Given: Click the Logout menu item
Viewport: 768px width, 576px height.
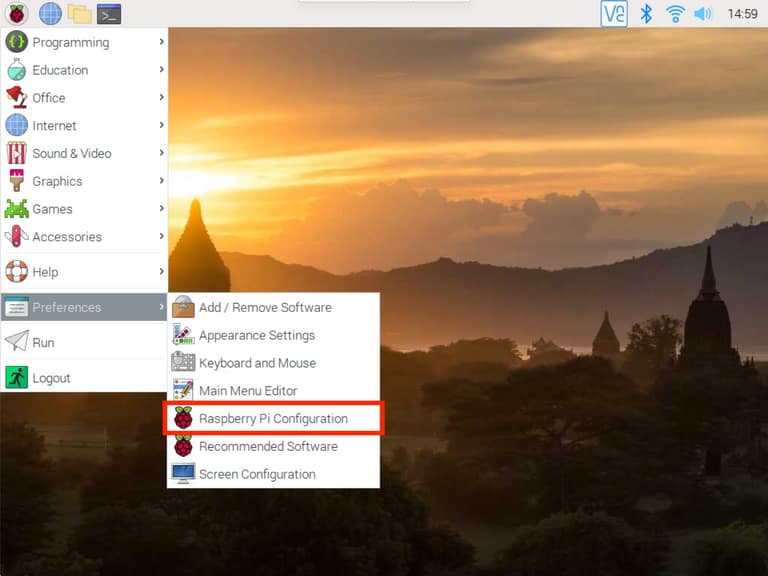Looking at the screenshot, I should tap(51, 378).
